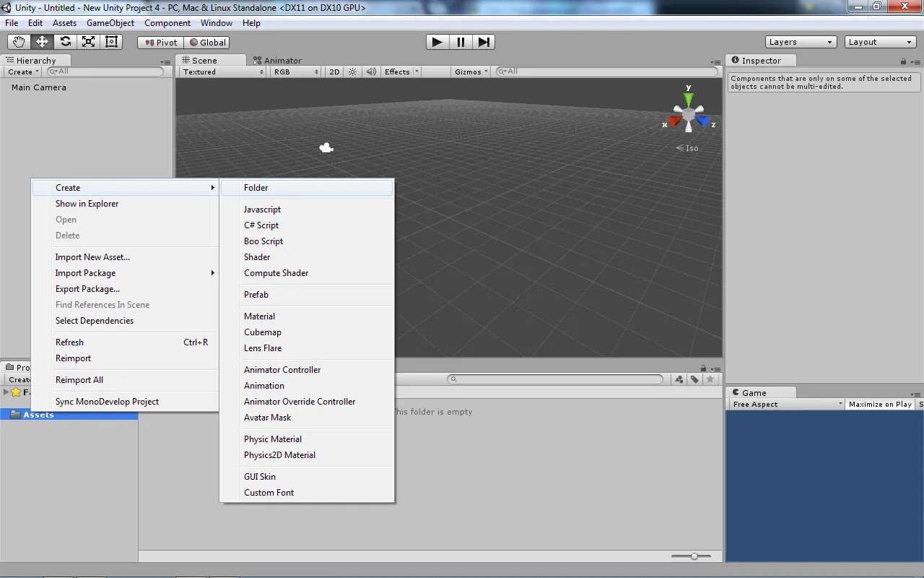The height and width of the screenshot is (578, 924).
Task: Toggle scene lighting sun icon
Action: (352, 72)
